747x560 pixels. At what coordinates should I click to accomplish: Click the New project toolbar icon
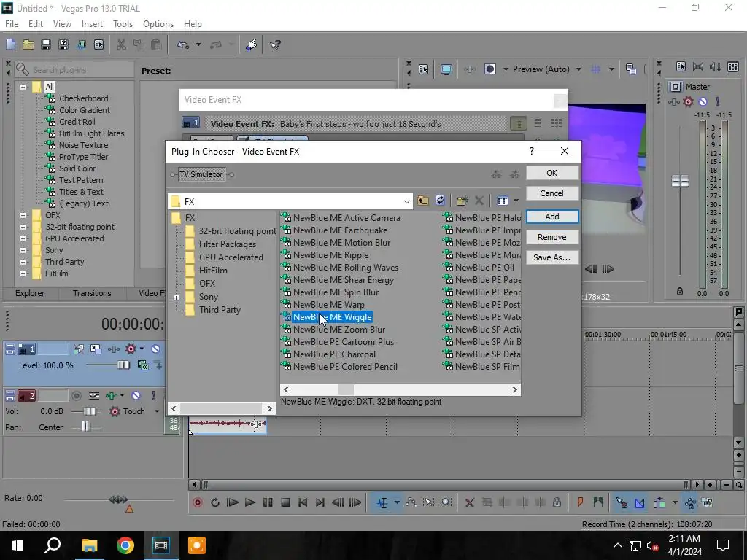point(10,44)
